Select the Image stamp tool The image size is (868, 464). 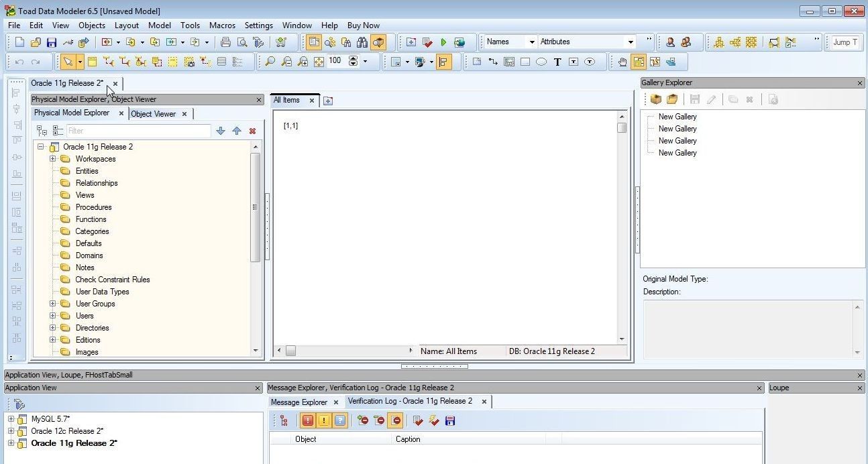click(x=509, y=62)
